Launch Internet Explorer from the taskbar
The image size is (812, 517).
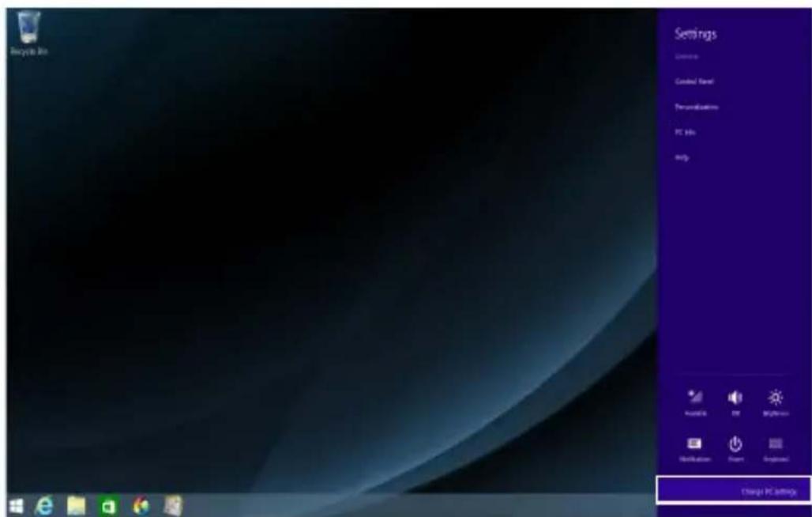(x=44, y=506)
